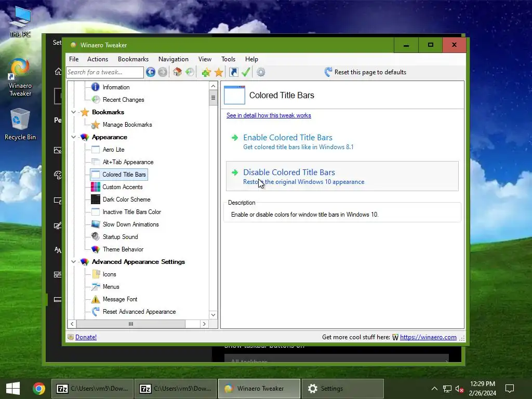Viewport: 532px width, 399px height.
Task: Click the horizontal scroll left arrow
Action: (x=72, y=324)
